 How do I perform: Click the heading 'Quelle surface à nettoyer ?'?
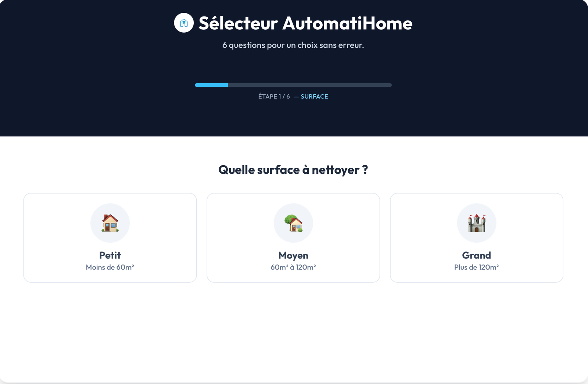pyautogui.click(x=293, y=170)
